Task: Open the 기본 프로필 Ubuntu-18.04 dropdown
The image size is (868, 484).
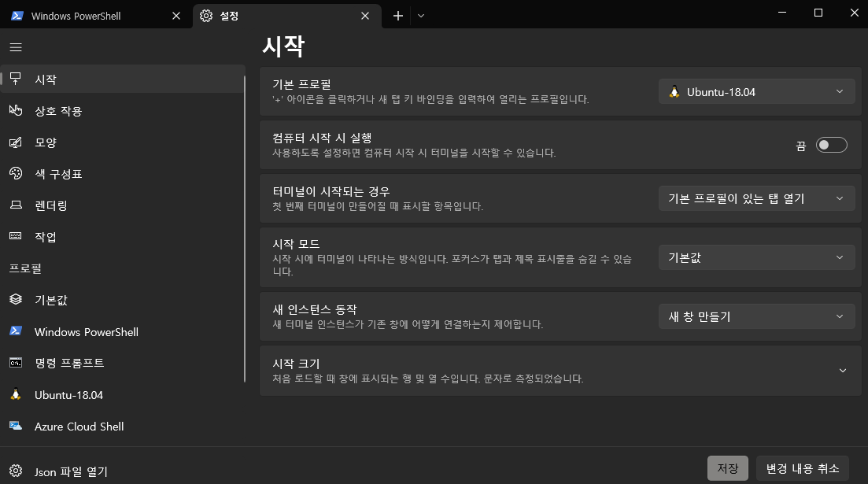Action: point(757,92)
